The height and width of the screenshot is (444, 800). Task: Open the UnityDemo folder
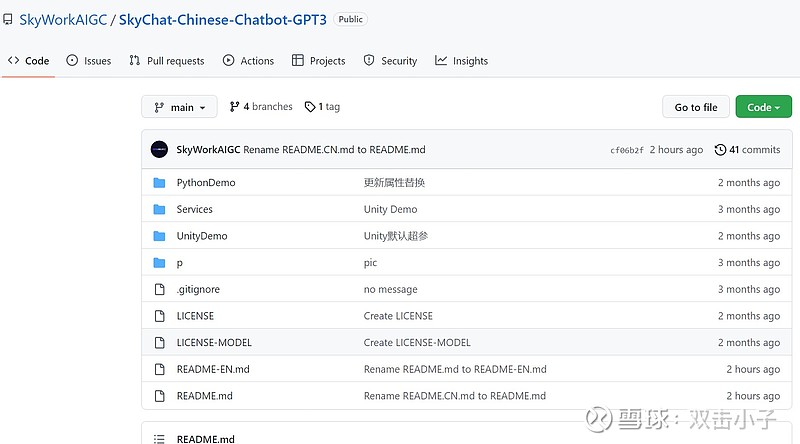coord(202,236)
